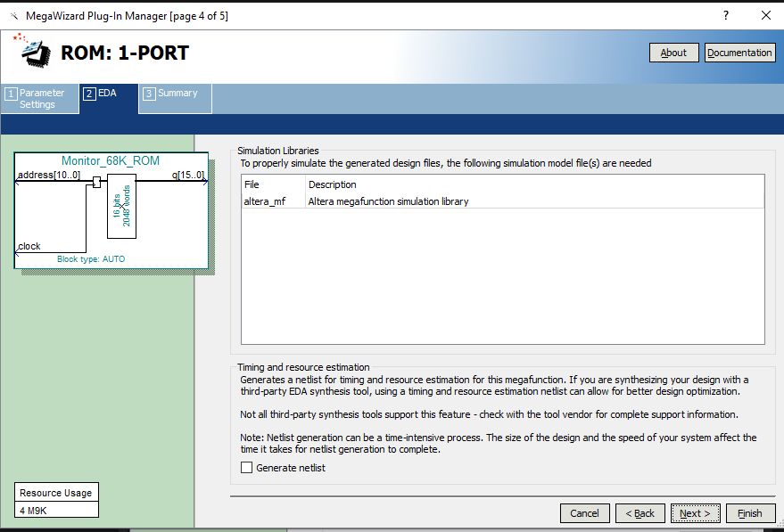Click Finish to complete the wizard
The width and height of the screenshot is (784, 532).
pyautogui.click(x=750, y=513)
